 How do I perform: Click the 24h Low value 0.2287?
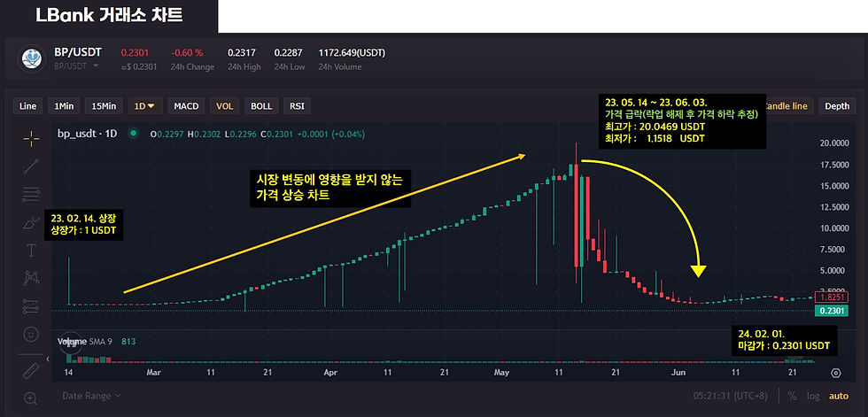pos(289,53)
